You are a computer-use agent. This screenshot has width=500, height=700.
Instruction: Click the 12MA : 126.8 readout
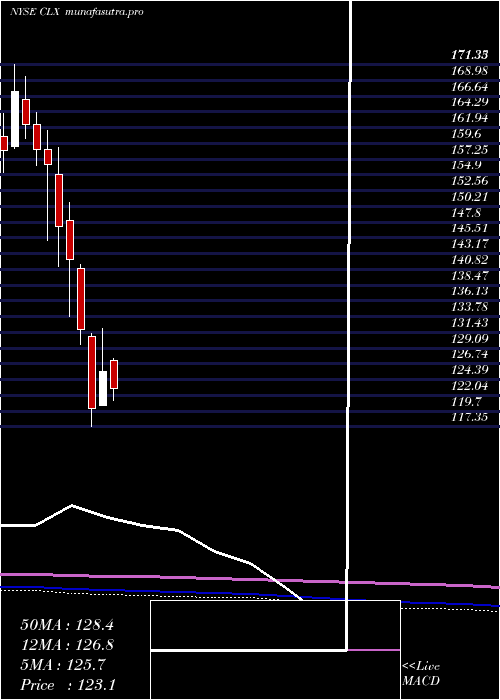[x=67, y=645]
